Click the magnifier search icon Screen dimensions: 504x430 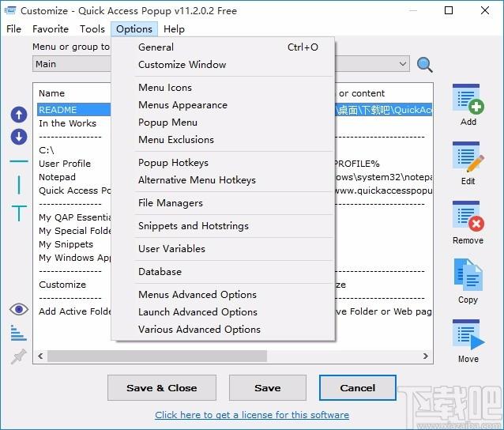424,65
